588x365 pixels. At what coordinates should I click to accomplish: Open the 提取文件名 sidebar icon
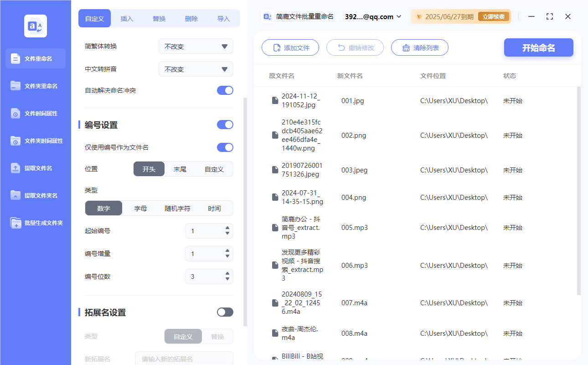click(x=15, y=168)
